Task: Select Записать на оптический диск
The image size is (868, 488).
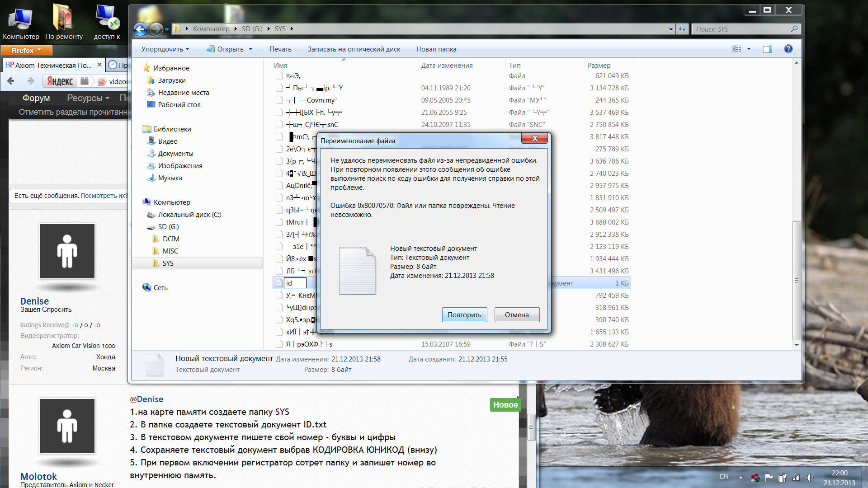Action: 354,49
